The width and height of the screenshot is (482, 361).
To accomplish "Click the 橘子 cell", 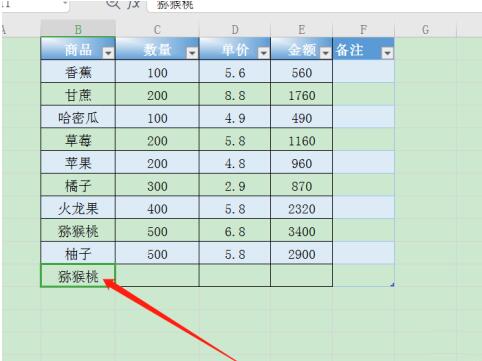I will coord(78,186).
